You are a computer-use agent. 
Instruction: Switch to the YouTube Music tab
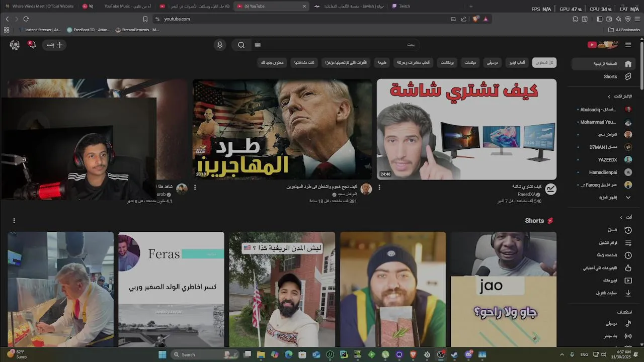click(117, 6)
